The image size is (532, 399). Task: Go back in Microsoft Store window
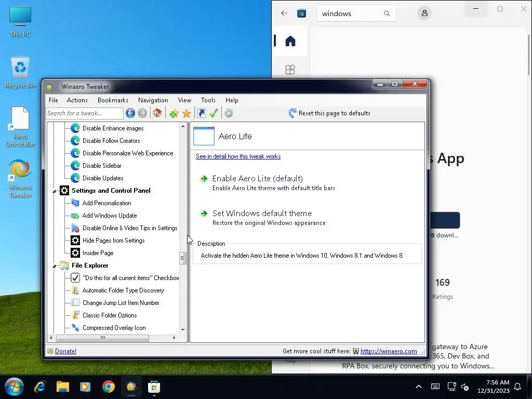click(x=284, y=13)
